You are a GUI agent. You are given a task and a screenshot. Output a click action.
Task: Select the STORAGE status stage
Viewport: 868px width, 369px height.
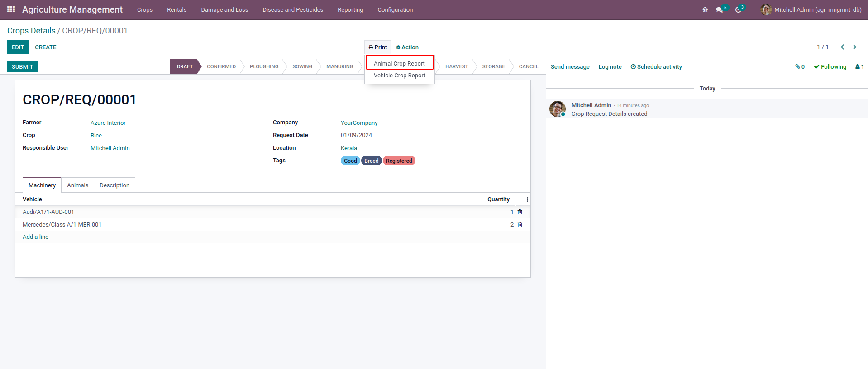[494, 67]
